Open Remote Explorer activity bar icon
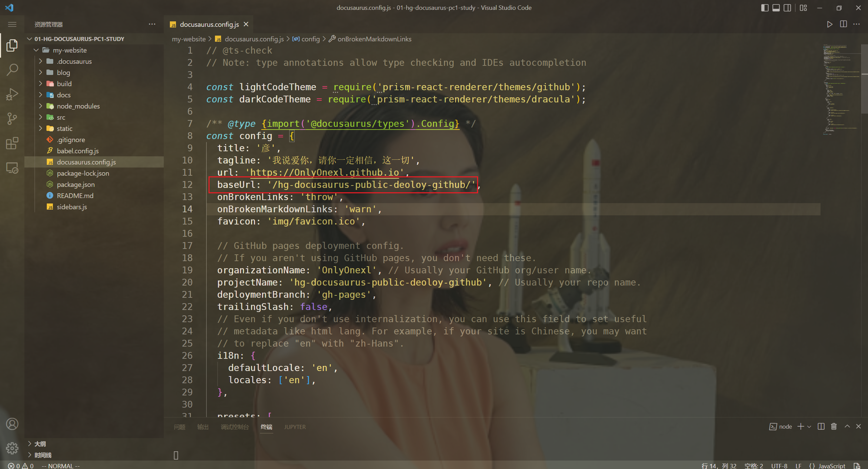This screenshot has height=469, width=868. click(x=12, y=168)
